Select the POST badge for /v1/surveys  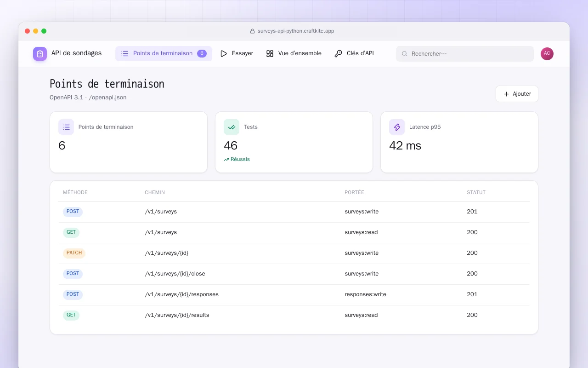(x=73, y=212)
